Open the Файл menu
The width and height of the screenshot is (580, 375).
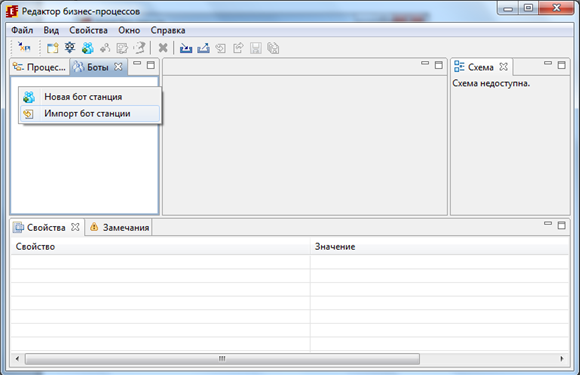click(x=22, y=30)
